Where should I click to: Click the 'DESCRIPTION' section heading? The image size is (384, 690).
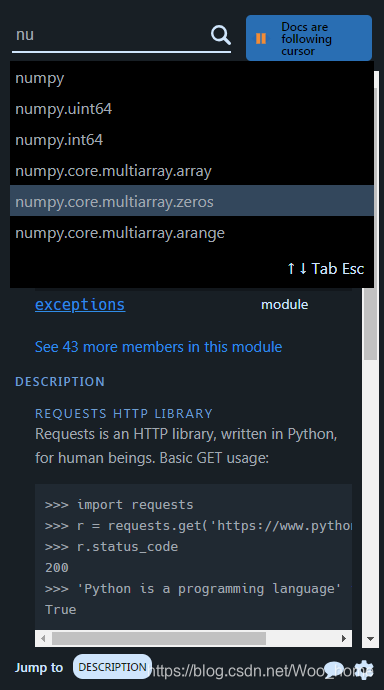pyautogui.click(x=60, y=382)
